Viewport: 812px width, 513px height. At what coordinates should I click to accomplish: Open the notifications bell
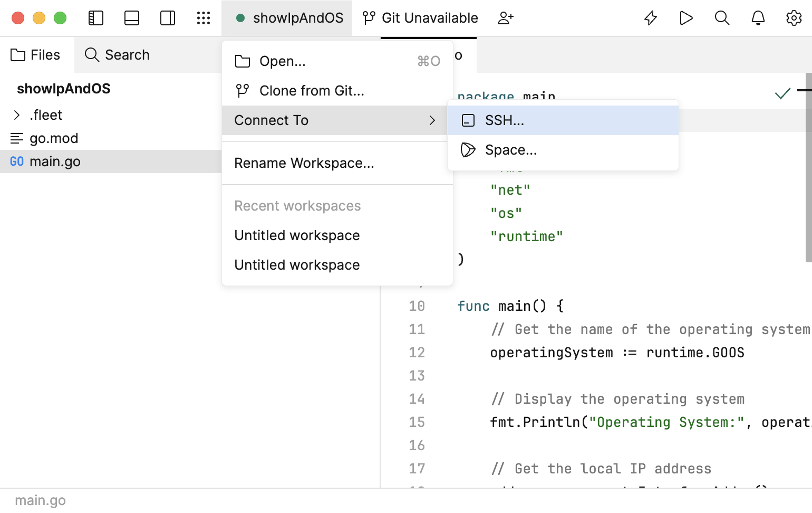click(x=758, y=17)
